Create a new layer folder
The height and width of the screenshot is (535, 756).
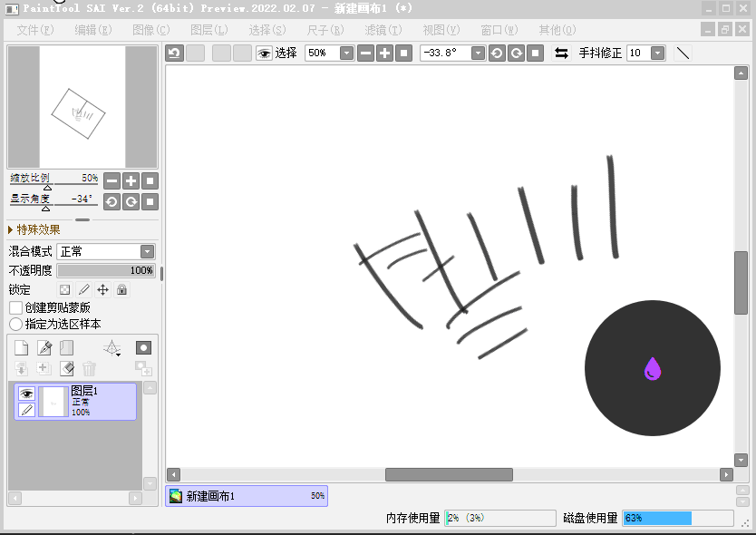click(x=66, y=348)
